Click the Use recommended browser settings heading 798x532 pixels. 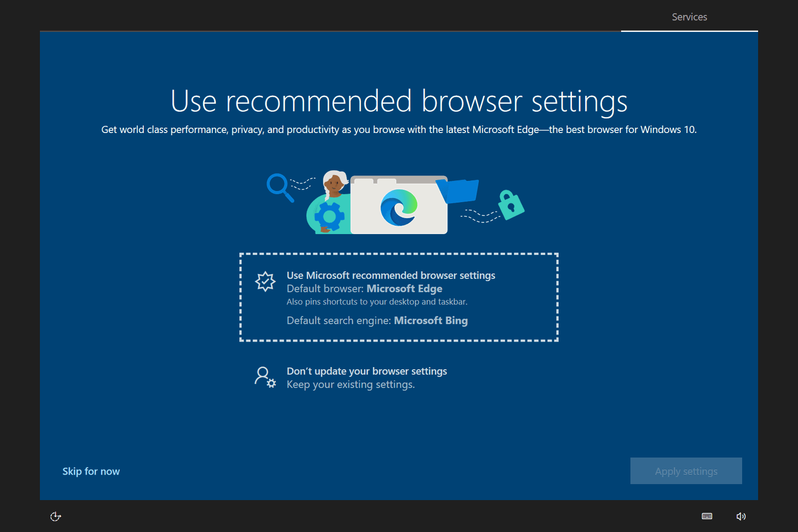(x=399, y=101)
